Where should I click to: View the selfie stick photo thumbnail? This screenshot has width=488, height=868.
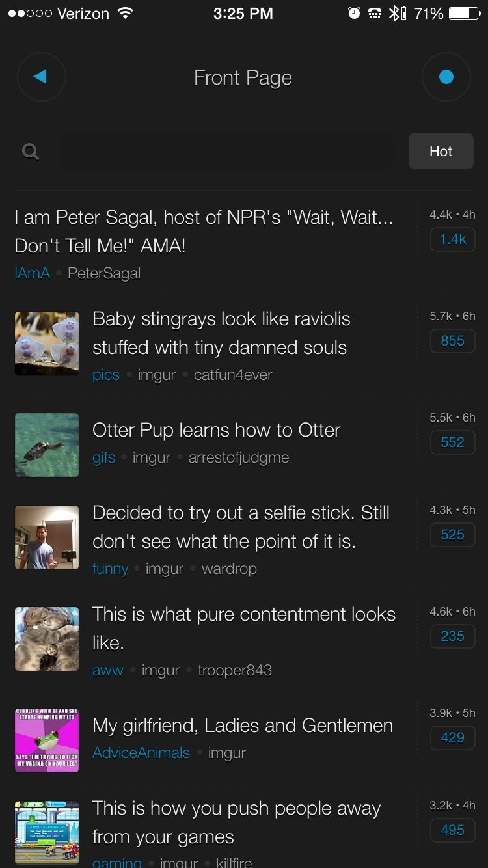[x=47, y=537]
